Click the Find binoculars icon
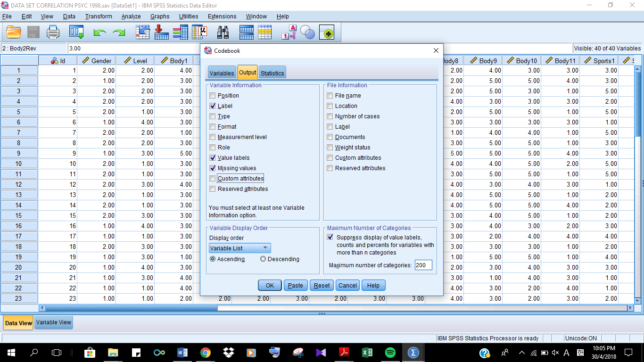The width and height of the screenshot is (644, 362). pyautogui.click(x=223, y=32)
